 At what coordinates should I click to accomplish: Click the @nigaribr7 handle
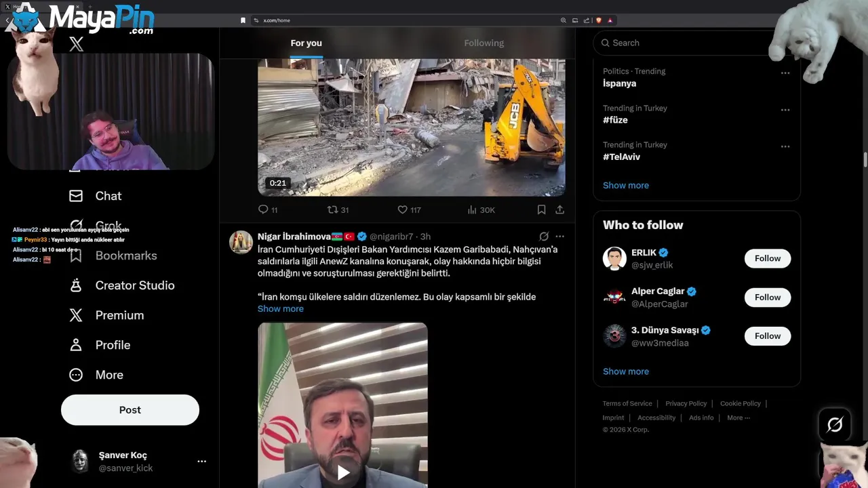[x=393, y=237]
